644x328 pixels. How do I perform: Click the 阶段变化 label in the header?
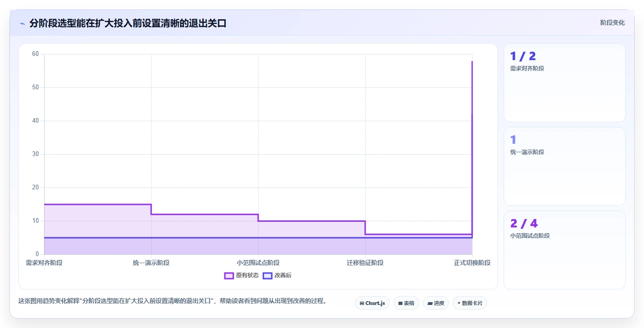pyautogui.click(x=613, y=23)
